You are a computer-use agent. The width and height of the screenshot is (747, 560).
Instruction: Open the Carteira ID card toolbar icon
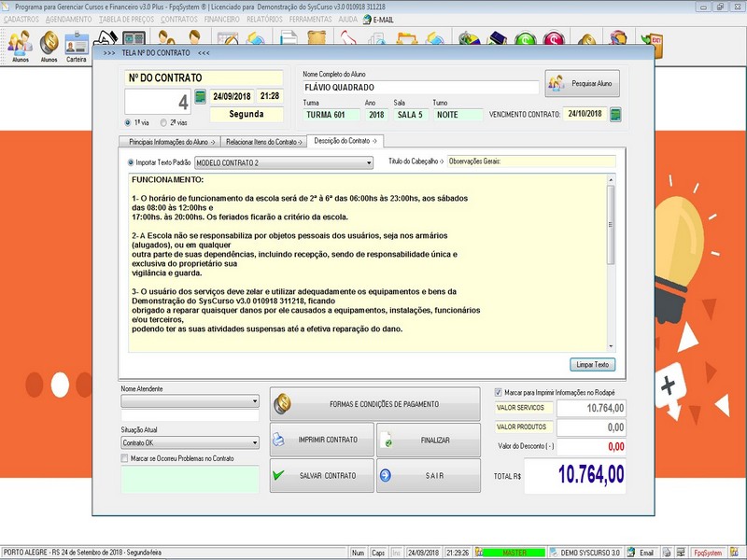[77, 46]
